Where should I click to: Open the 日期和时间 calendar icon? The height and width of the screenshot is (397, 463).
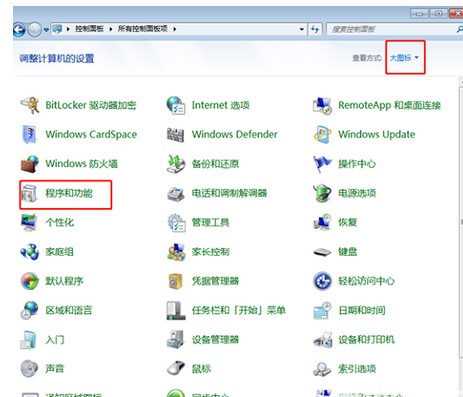tap(322, 310)
